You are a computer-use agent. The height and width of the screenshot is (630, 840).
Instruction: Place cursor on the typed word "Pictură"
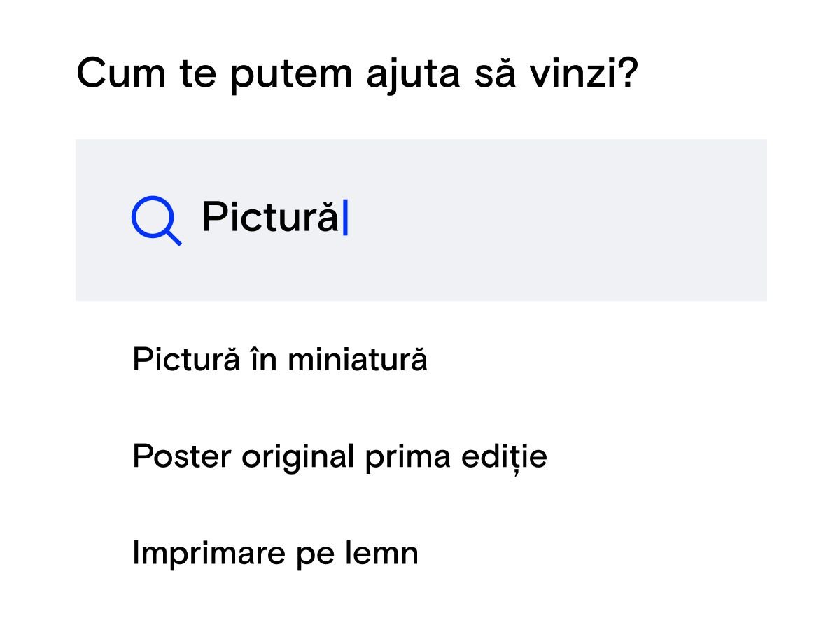[x=269, y=217]
